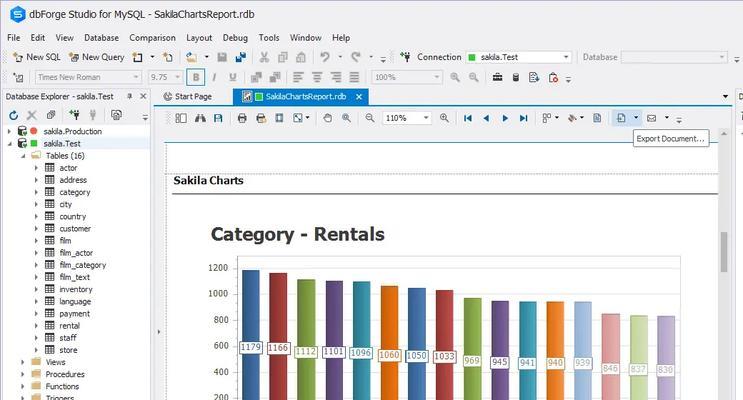The width and height of the screenshot is (743, 400).
Task: Click the Save icon in main toolbar
Action: [x=222, y=57]
